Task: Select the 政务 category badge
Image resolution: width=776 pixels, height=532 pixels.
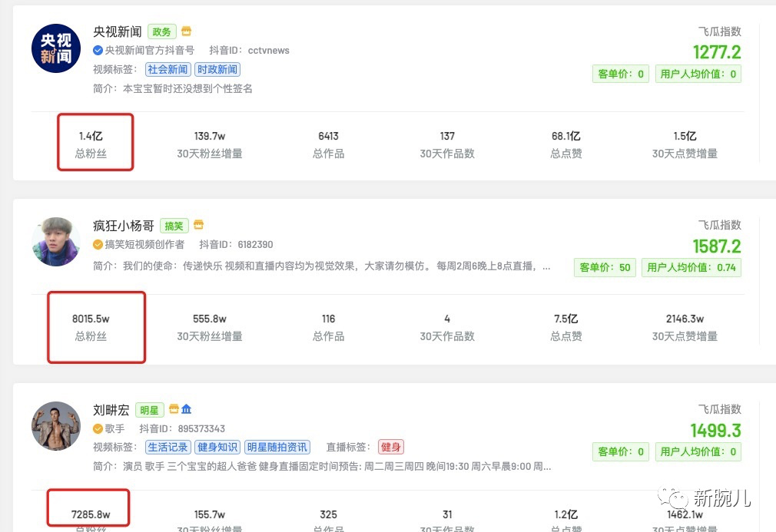Action: coord(161,31)
